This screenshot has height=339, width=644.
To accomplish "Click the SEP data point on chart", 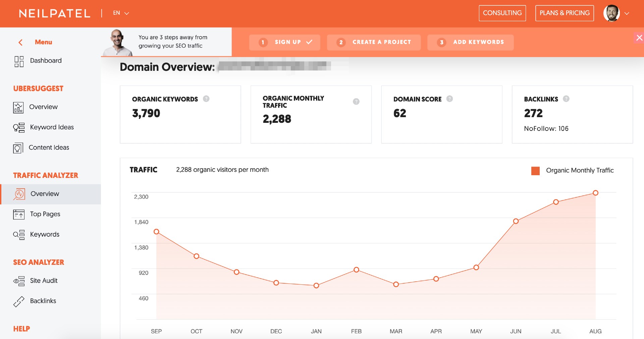I will click(x=156, y=232).
